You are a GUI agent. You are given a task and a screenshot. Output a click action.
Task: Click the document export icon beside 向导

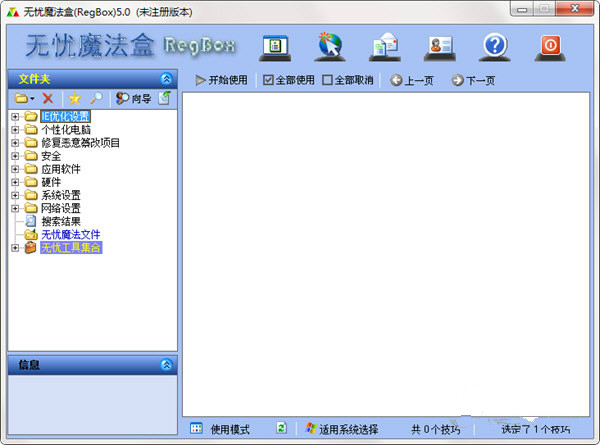(165, 98)
